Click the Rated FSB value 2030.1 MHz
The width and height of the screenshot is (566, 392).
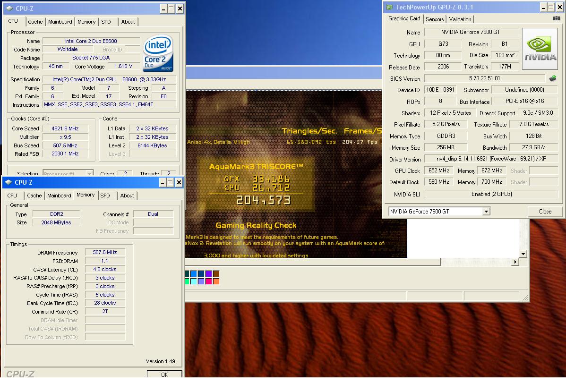click(x=65, y=154)
